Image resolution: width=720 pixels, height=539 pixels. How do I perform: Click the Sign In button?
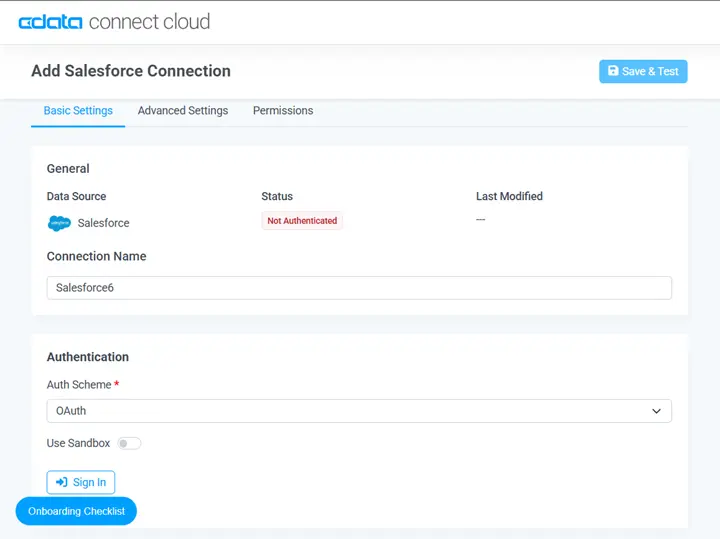[x=81, y=482]
